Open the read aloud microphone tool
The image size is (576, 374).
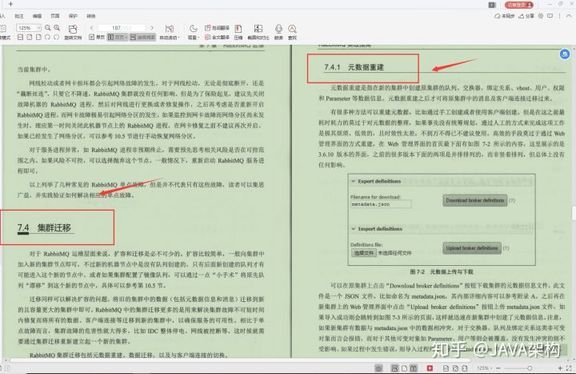[279, 32]
